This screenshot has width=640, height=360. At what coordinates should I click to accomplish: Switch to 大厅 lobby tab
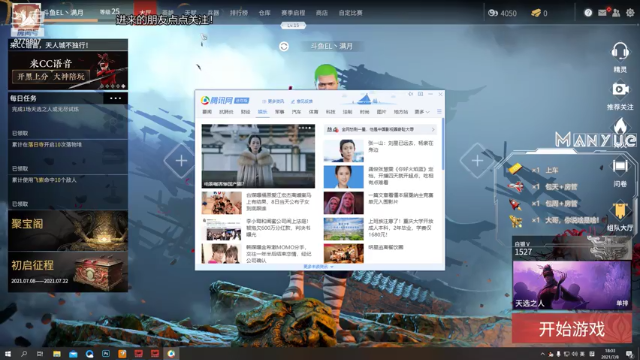[x=145, y=13]
